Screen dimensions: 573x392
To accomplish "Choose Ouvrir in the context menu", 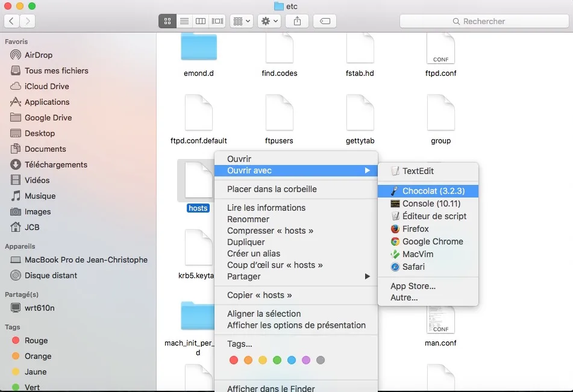I will point(296,159).
